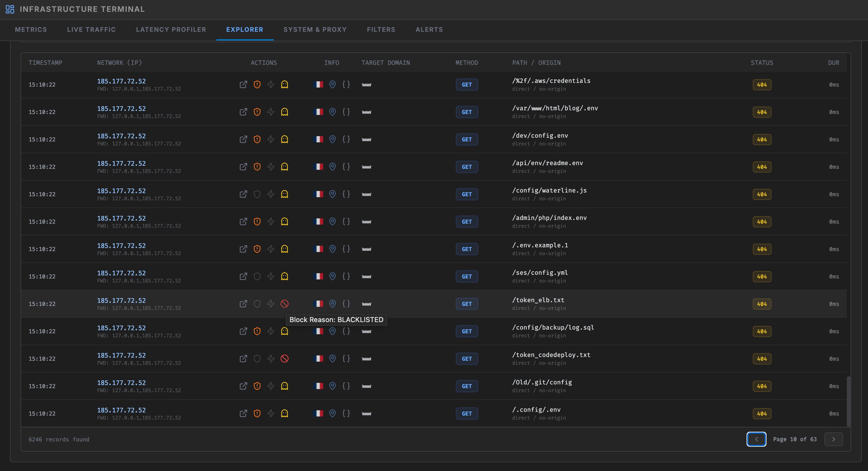
Task: Open the Alerts tab
Action: pyautogui.click(x=429, y=30)
